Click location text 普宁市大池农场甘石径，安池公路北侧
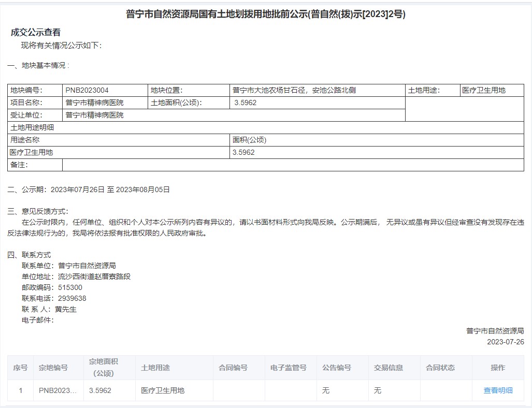The height and width of the screenshot is (408, 532). pos(294,90)
